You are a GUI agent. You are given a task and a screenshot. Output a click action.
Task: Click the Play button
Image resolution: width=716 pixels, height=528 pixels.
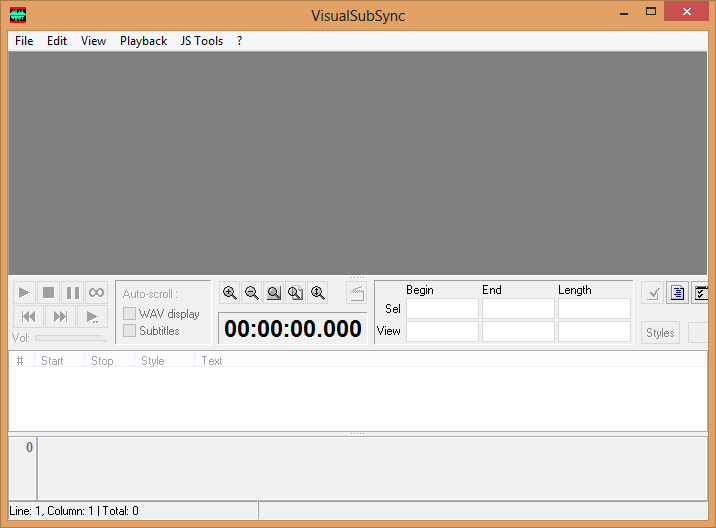(24, 292)
